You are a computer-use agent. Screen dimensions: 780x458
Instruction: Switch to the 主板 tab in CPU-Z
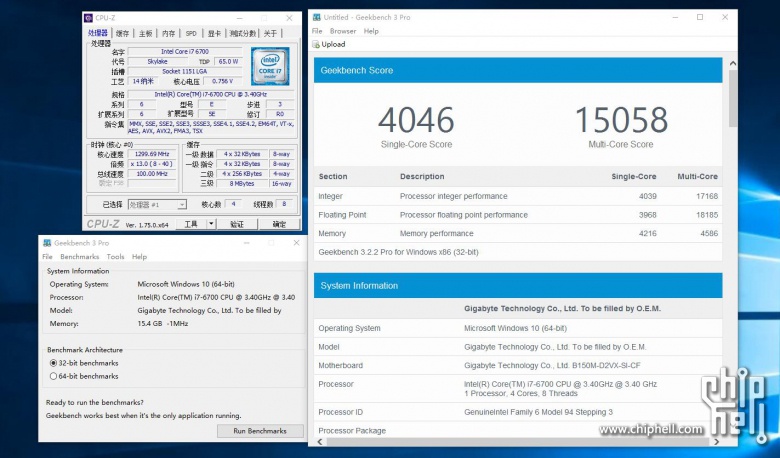(145, 33)
